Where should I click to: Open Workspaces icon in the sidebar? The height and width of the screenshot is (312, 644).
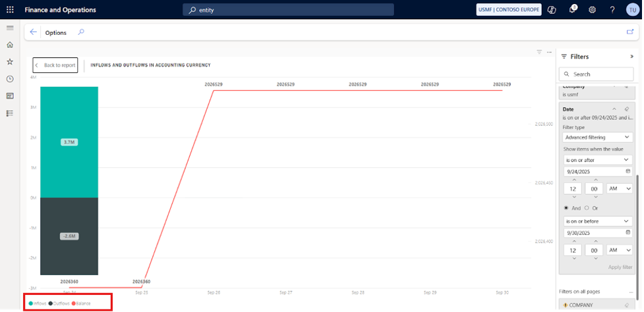click(x=10, y=96)
